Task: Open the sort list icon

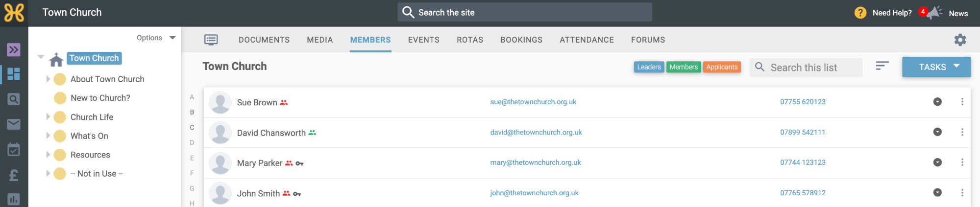Action: pyautogui.click(x=882, y=66)
